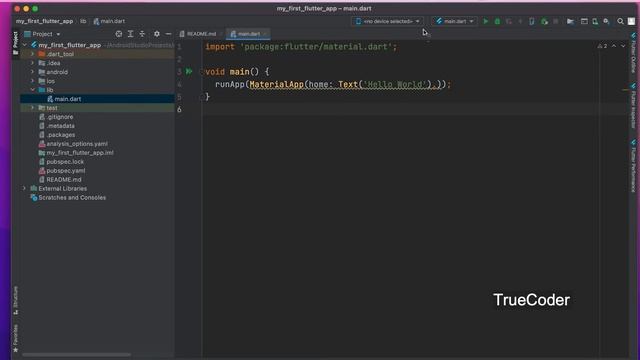Screen dimensions: 640x360
Task: Click the Flutter Hot Reload icon
Action: (520, 21)
